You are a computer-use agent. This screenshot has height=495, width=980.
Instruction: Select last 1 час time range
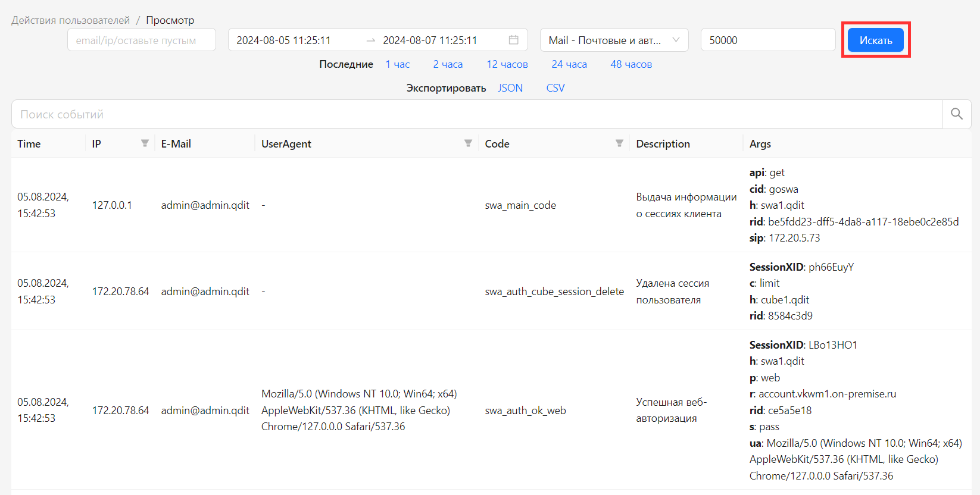(397, 64)
